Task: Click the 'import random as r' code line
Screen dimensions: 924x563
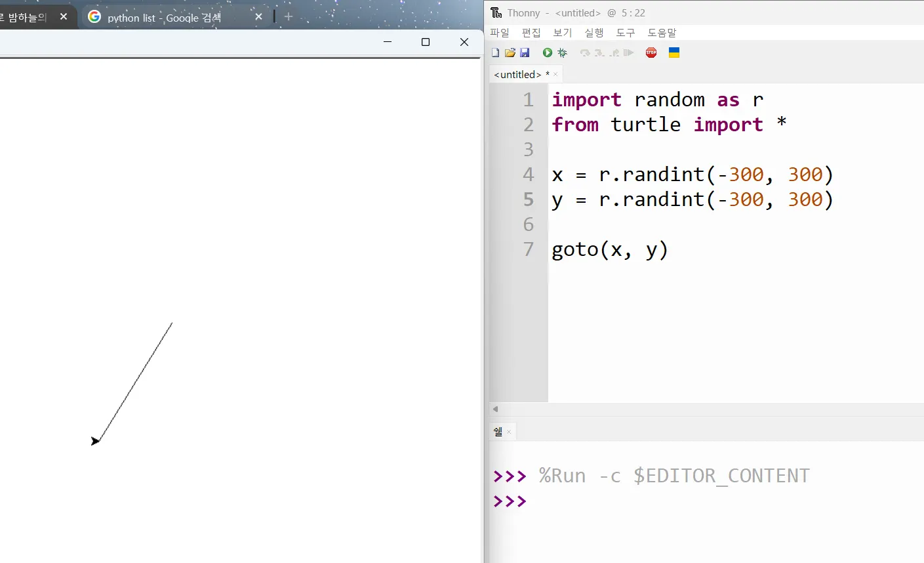Action: coord(658,100)
